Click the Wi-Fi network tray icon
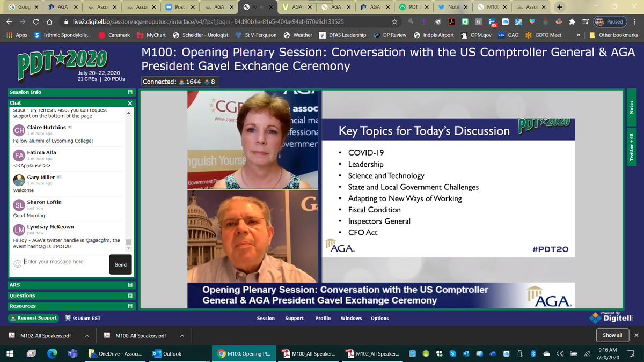 coord(587,353)
